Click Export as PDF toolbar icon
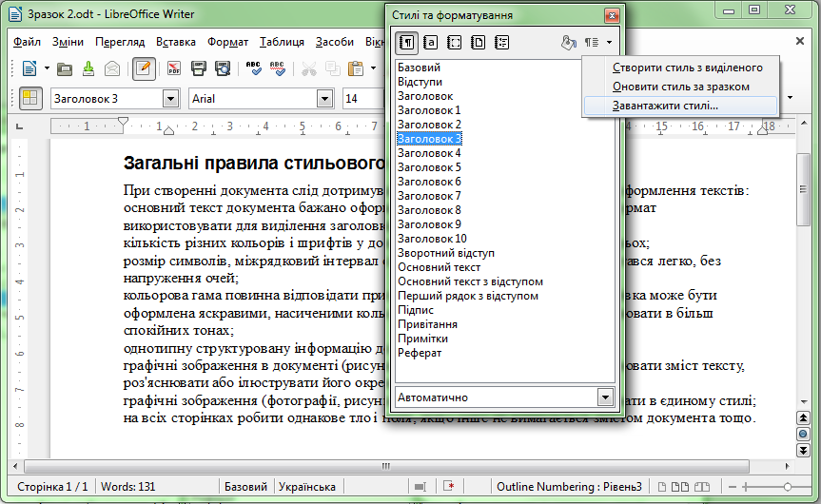 click(x=175, y=68)
